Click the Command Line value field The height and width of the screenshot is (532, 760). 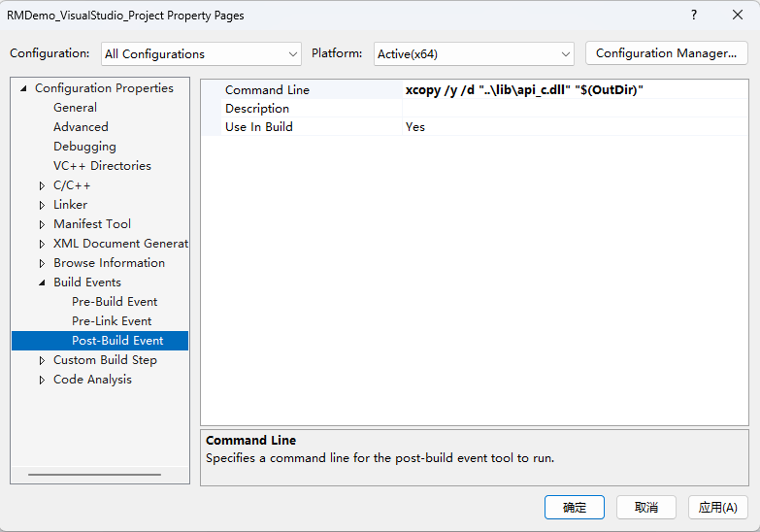[x=573, y=90]
